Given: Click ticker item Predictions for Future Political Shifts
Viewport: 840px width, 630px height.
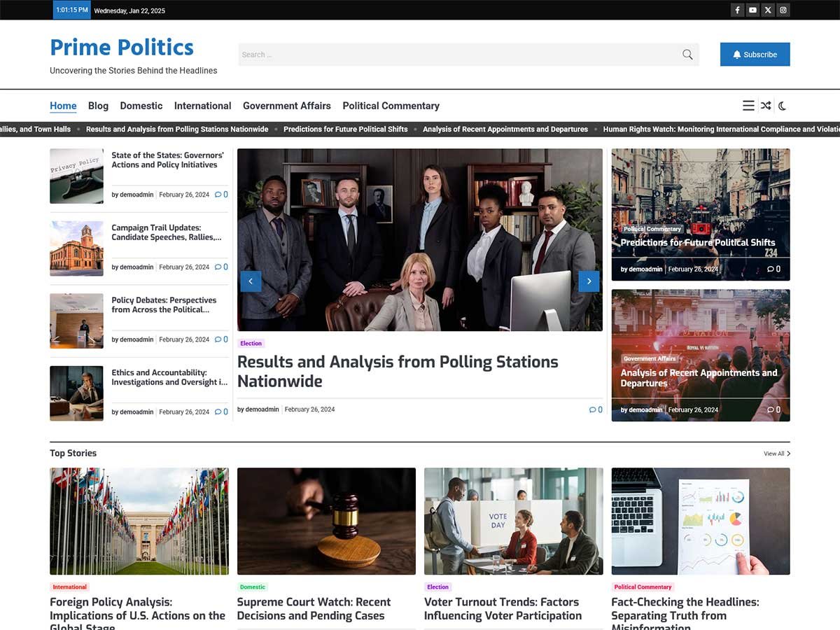Looking at the screenshot, I should (x=346, y=129).
